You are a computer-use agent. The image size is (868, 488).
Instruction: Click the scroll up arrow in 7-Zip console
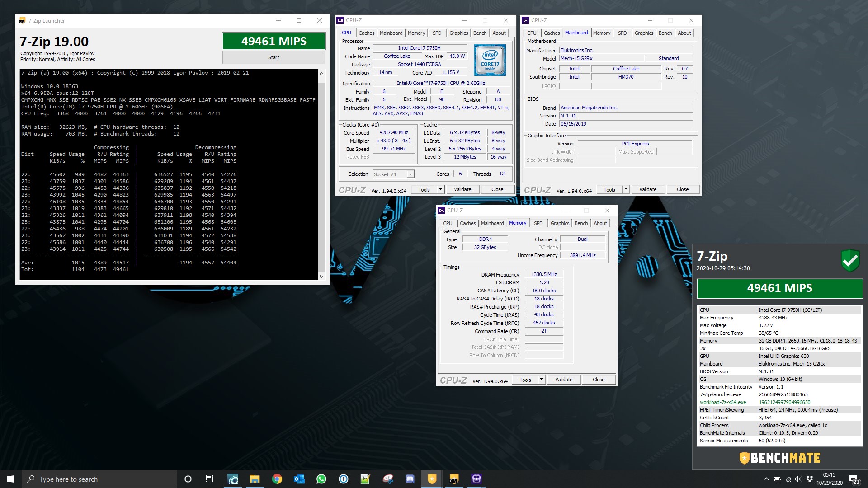pos(321,73)
